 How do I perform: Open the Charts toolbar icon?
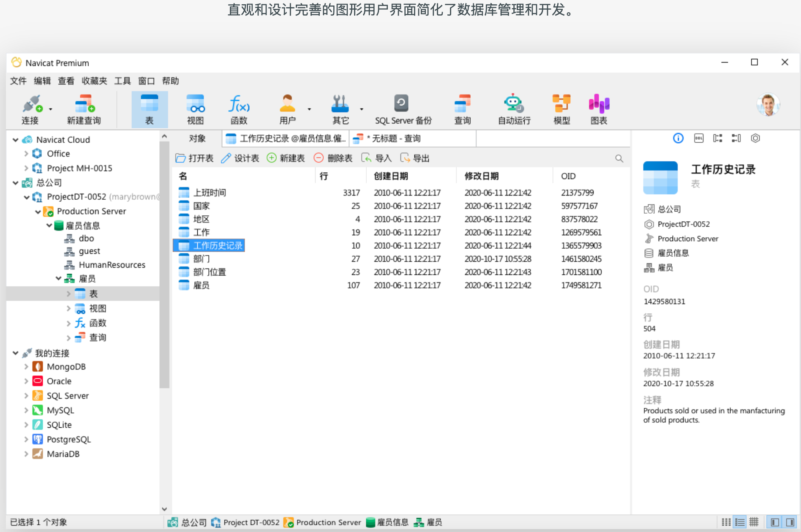(x=599, y=109)
